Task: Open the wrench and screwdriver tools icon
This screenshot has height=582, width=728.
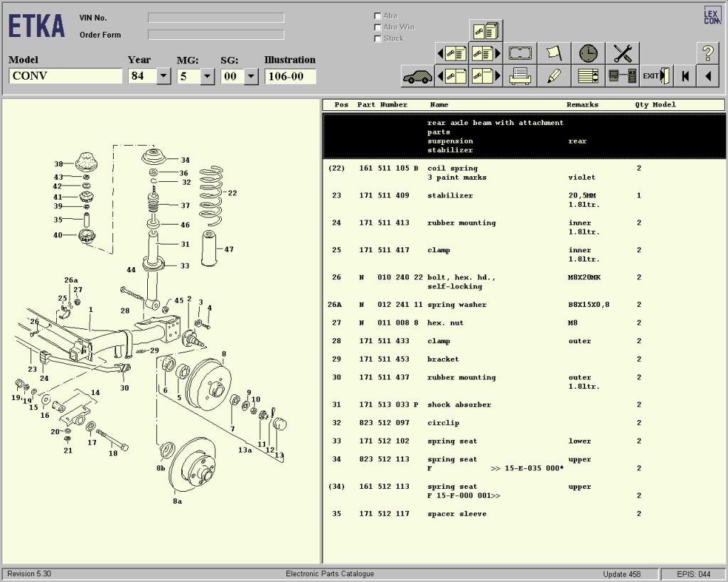Action: coord(622,53)
